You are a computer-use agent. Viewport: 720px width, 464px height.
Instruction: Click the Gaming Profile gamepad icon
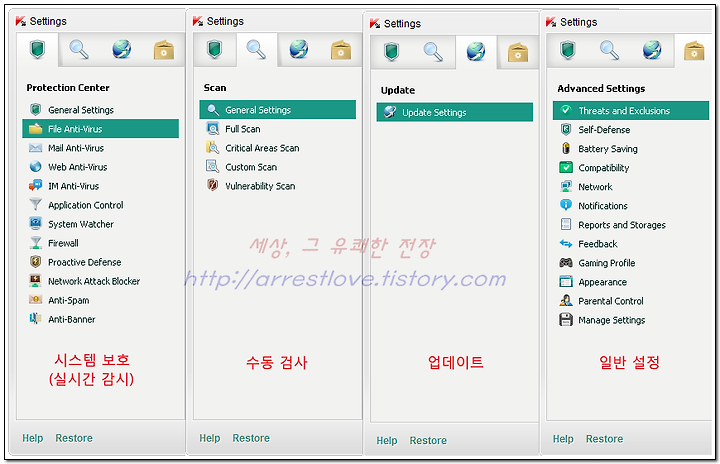pyautogui.click(x=566, y=262)
